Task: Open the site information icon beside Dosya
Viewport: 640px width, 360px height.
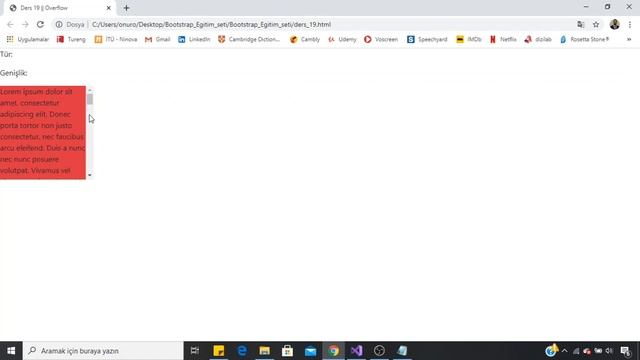Action: click(59, 24)
